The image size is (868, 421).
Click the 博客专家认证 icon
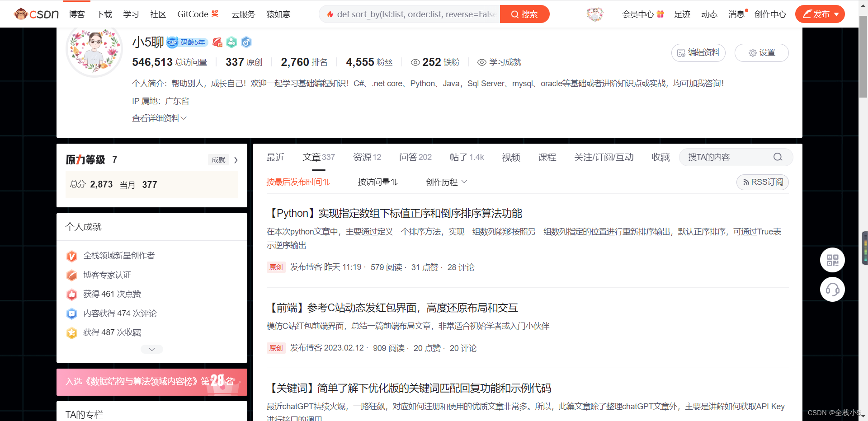71,275
